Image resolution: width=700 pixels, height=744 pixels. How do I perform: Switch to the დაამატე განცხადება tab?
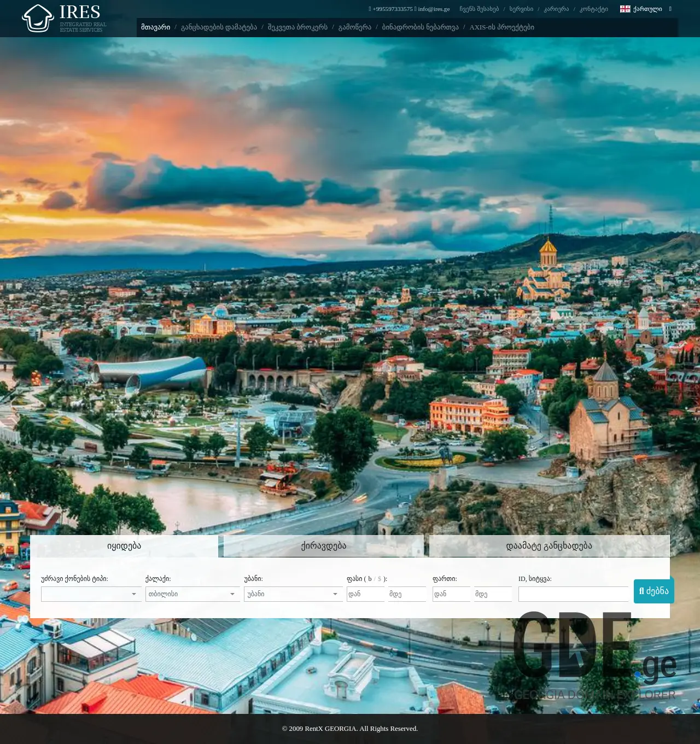549,545
